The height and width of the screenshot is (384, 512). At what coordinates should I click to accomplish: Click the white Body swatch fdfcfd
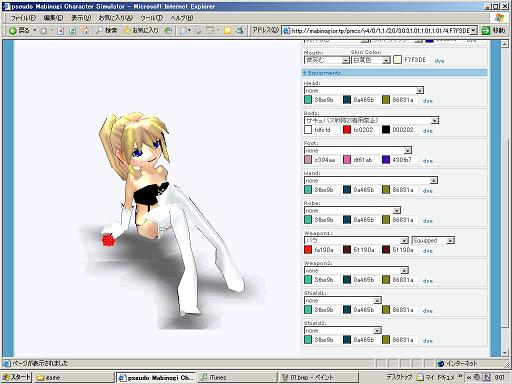(308, 130)
